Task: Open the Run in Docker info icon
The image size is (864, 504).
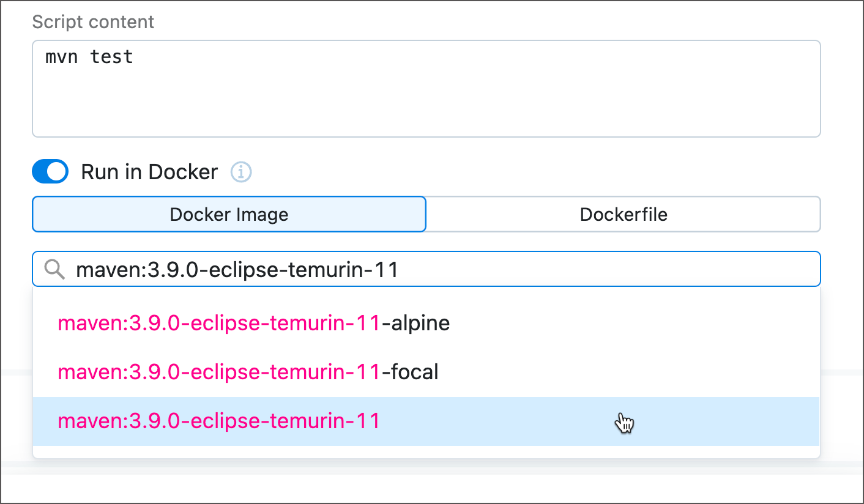Action: pyautogui.click(x=241, y=172)
